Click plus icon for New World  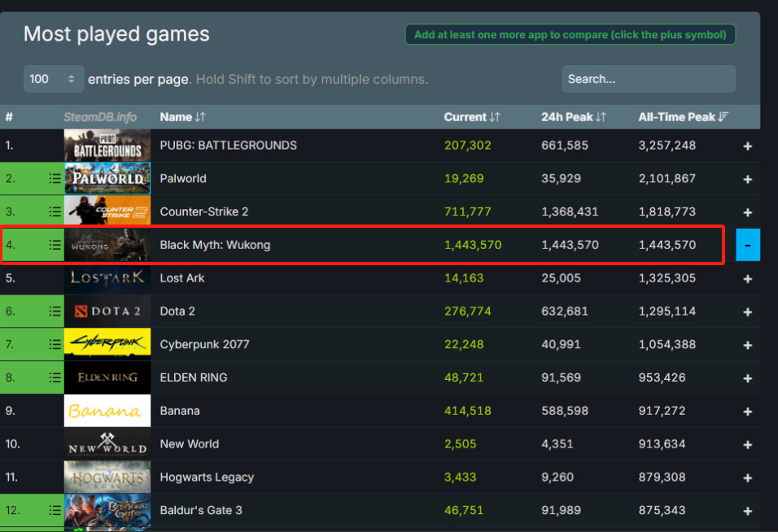pyautogui.click(x=747, y=445)
